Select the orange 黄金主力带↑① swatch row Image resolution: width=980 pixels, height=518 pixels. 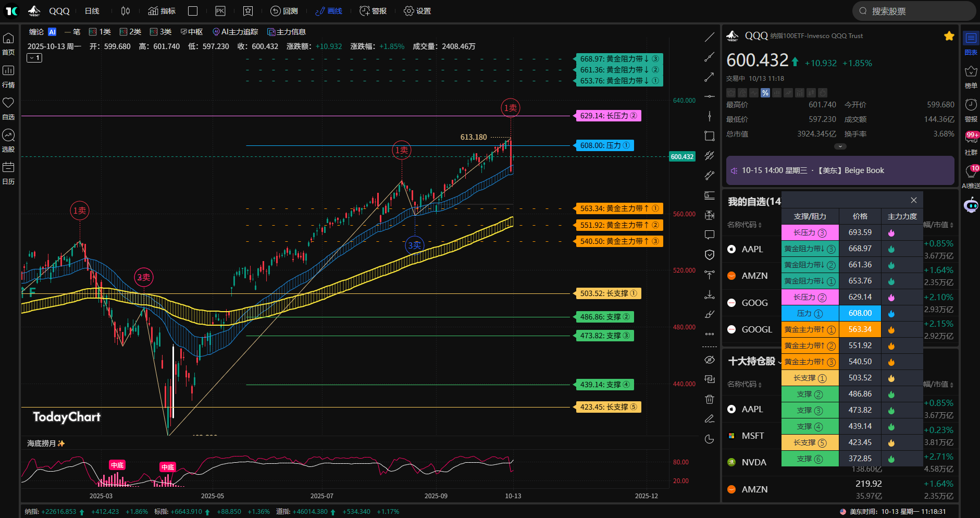(810, 329)
